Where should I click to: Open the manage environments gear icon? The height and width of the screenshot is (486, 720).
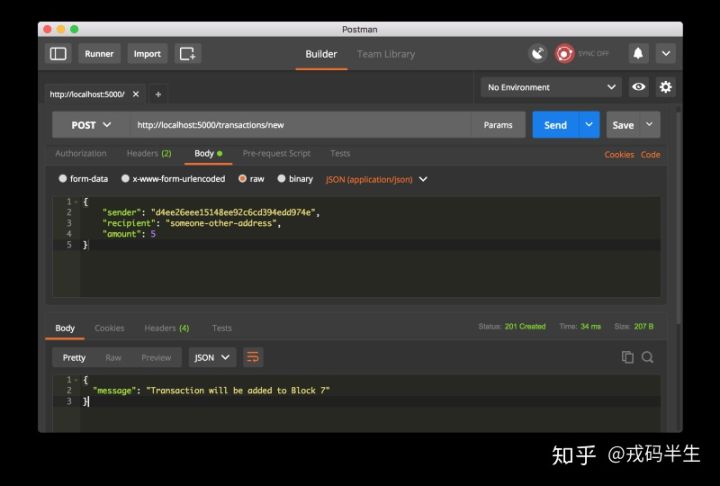tap(665, 87)
